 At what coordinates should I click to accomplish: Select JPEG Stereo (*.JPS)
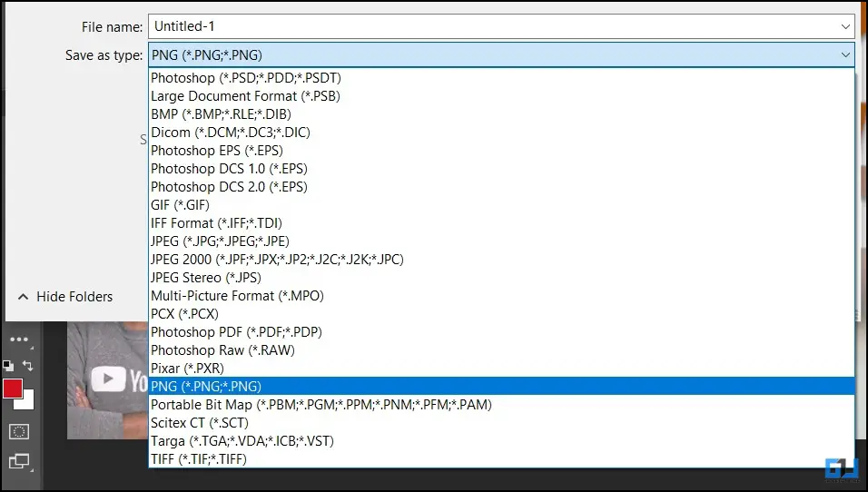pyautogui.click(x=501, y=278)
